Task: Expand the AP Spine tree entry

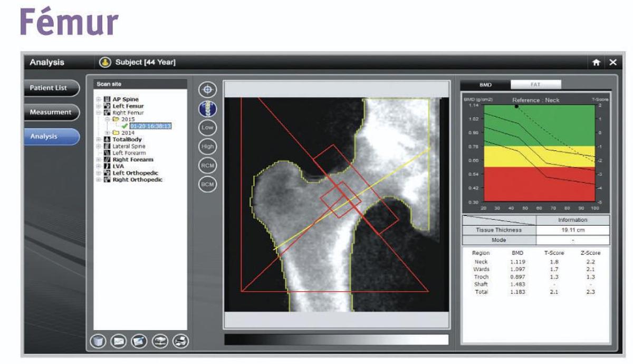Action: coord(100,100)
